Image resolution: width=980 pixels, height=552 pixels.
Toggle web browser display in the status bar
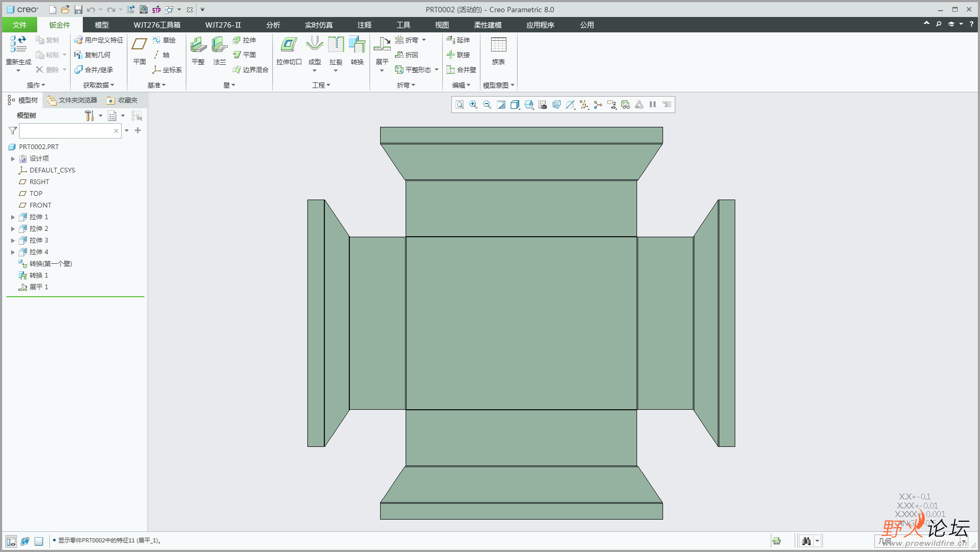[x=25, y=541]
